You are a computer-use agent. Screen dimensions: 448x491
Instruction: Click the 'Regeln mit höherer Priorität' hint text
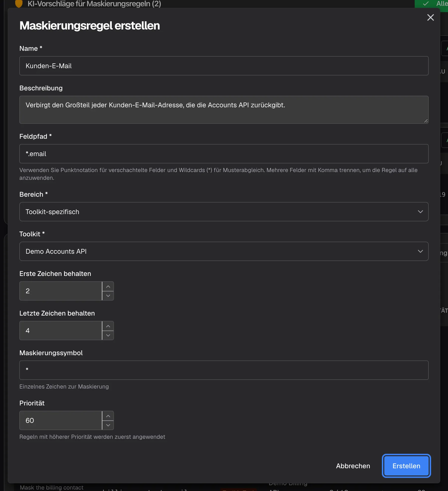pos(92,437)
